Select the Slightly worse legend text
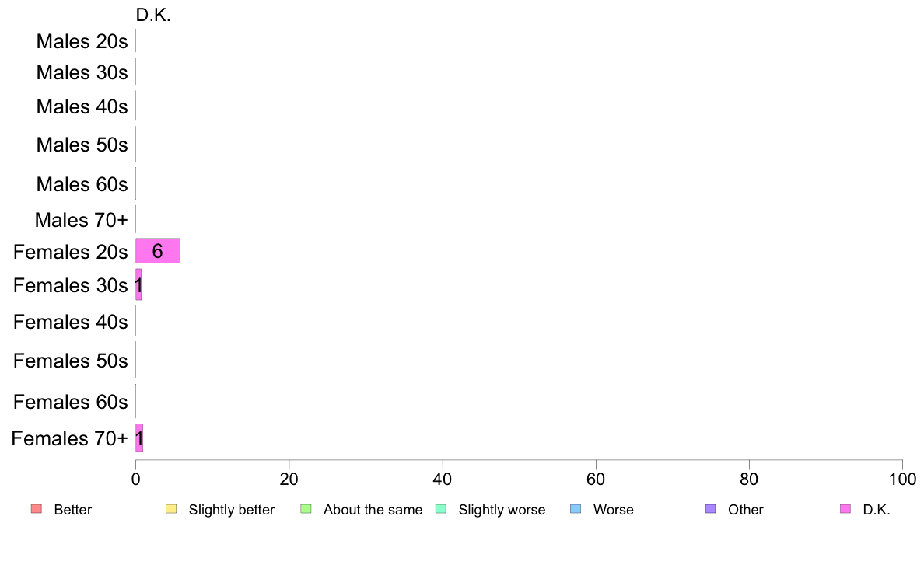Viewport: 924px width, 572px height. [502, 510]
